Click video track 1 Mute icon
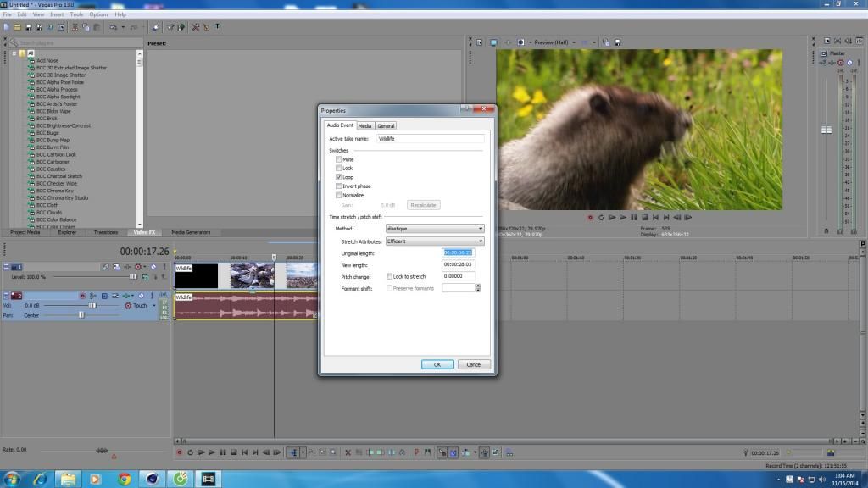868x488 pixels. (154, 267)
